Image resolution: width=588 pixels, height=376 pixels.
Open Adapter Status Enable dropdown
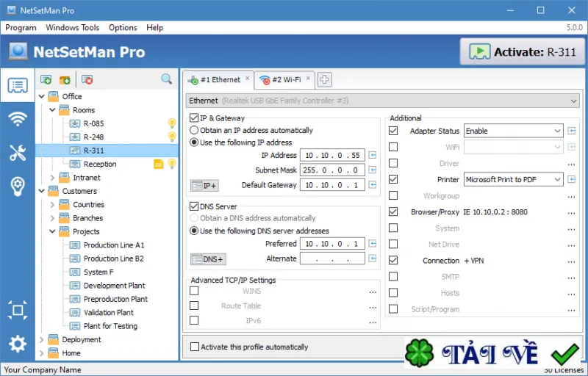click(513, 131)
